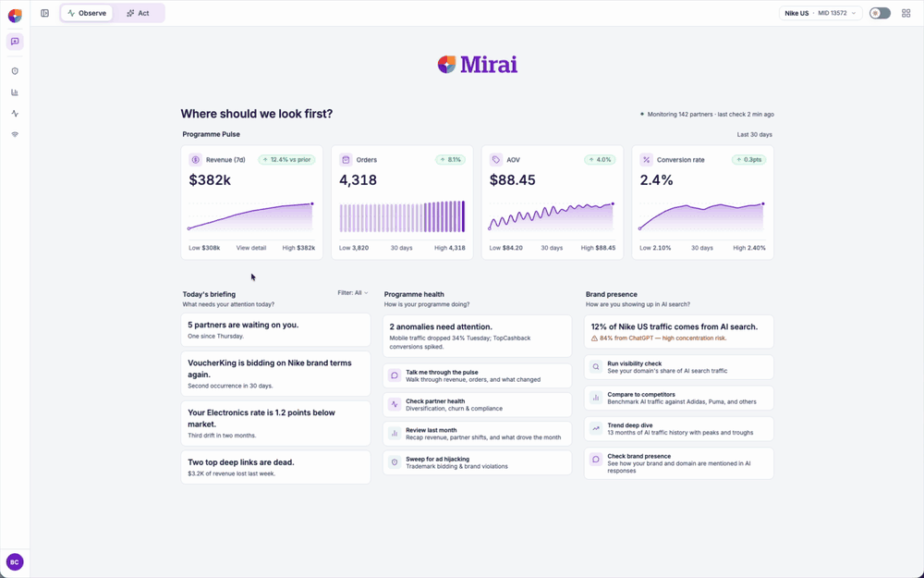Click the tag icon on the AOV card

496,160
